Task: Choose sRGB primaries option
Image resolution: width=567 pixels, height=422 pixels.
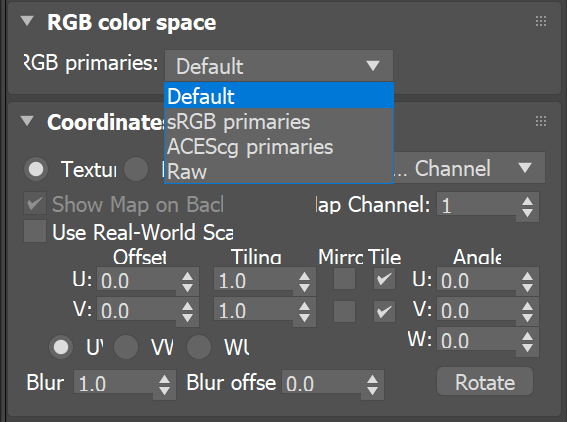Action: tap(279, 122)
